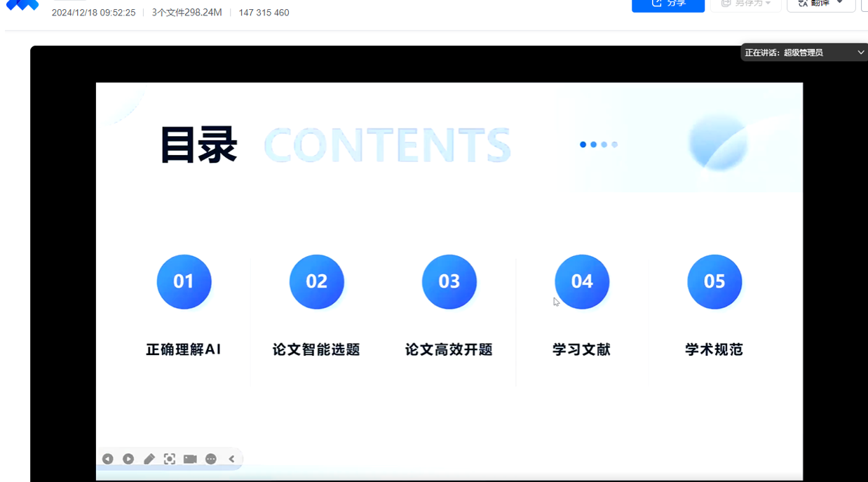Click the blue app logo at top left
The width and height of the screenshot is (868, 482).
pyautogui.click(x=22, y=6)
